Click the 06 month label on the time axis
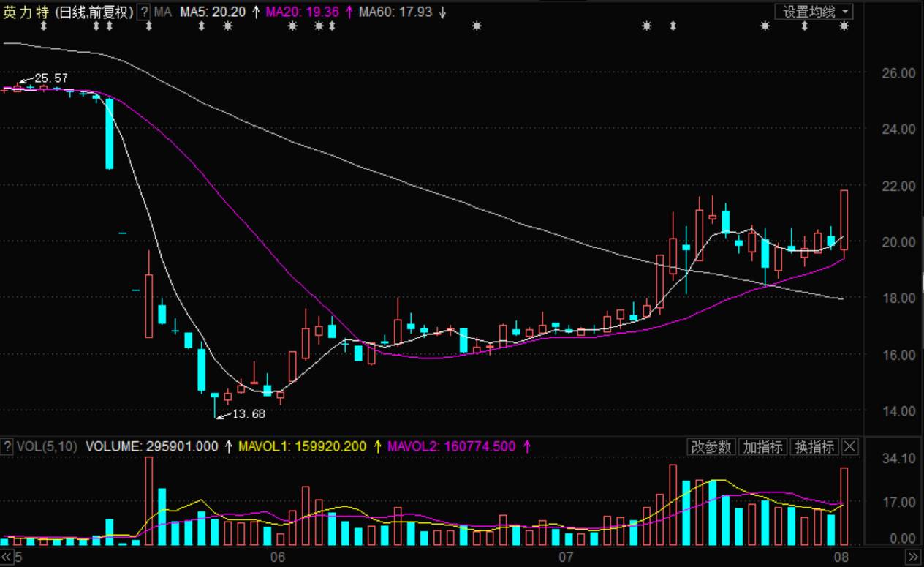Viewport: 924px width, 567px height. pos(276,557)
